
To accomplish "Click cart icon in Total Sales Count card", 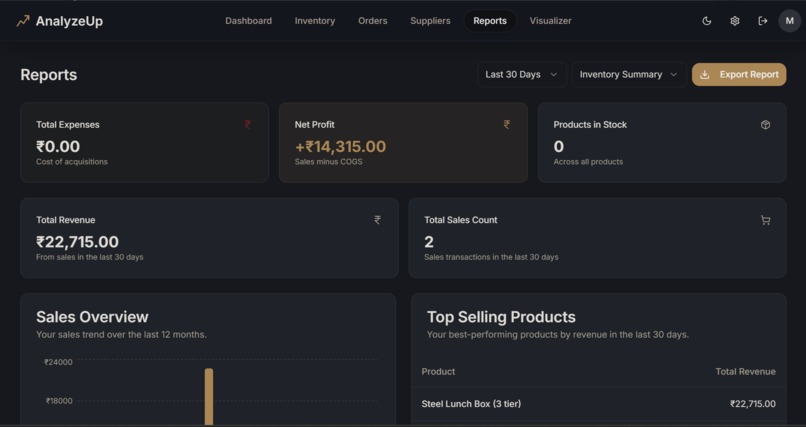I will pyautogui.click(x=765, y=220).
